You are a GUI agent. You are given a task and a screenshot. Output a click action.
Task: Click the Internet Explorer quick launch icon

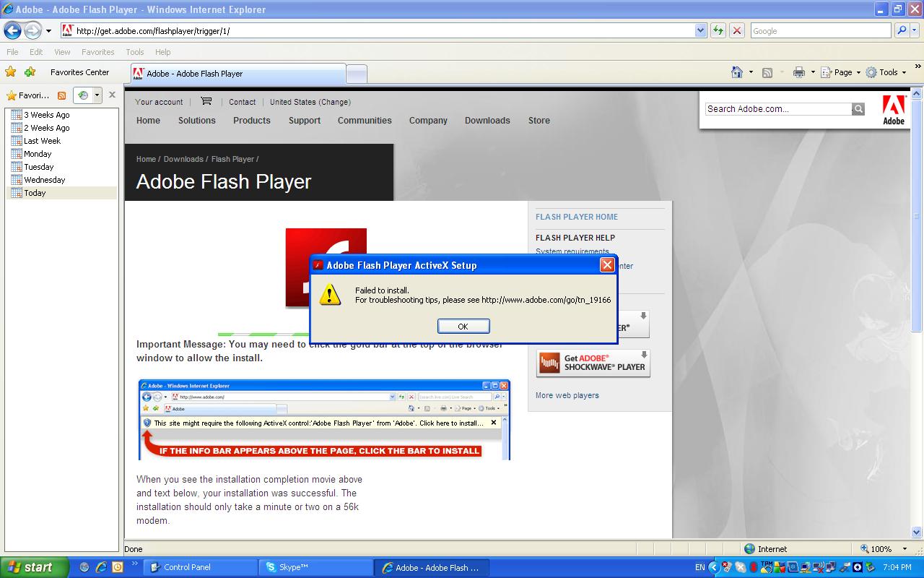click(101, 567)
